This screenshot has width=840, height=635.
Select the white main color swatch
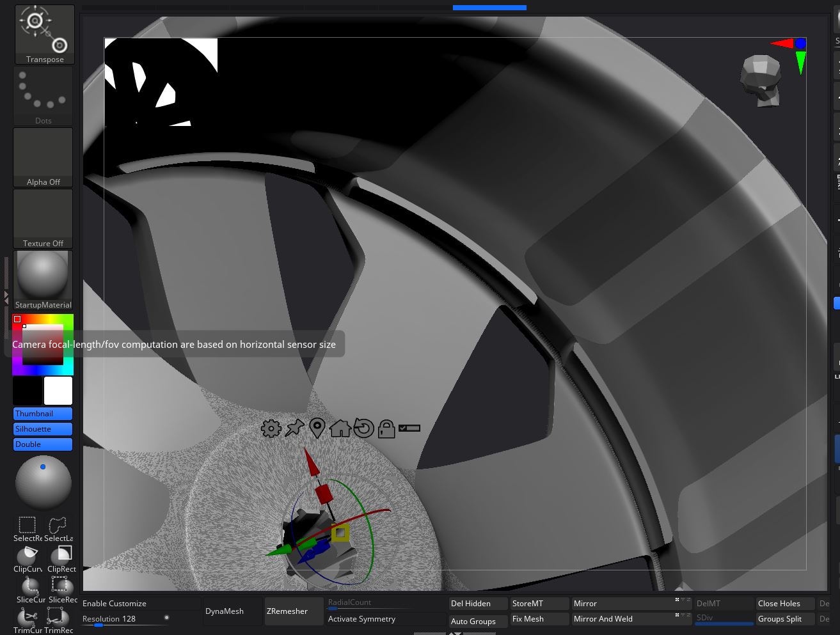[x=58, y=391]
